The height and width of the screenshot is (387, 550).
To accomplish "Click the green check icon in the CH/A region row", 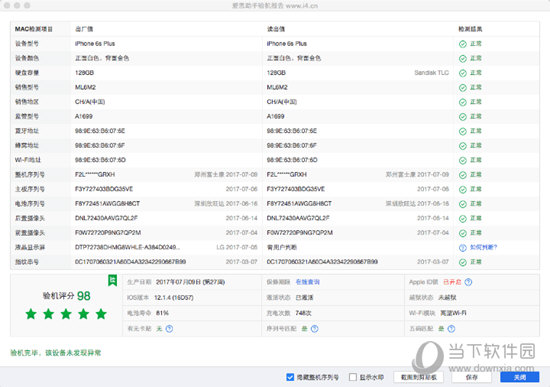I will pos(463,102).
